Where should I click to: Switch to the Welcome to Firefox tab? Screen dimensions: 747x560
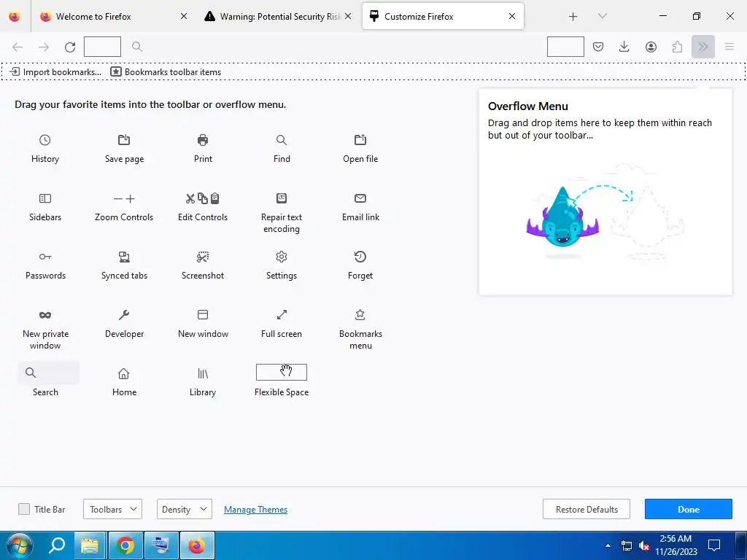(112, 16)
